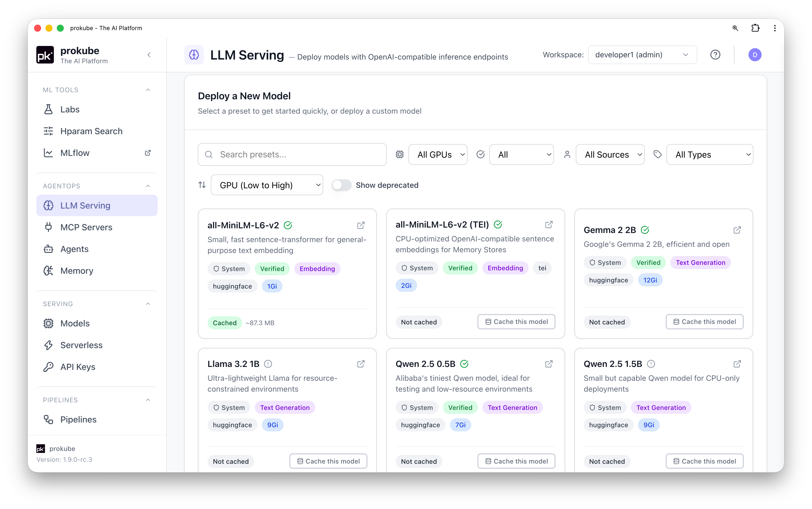This screenshot has width=812, height=509.
Task: Open the GPU (Low to High) sort dropdown
Action: pyautogui.click(x=267, y=185)
